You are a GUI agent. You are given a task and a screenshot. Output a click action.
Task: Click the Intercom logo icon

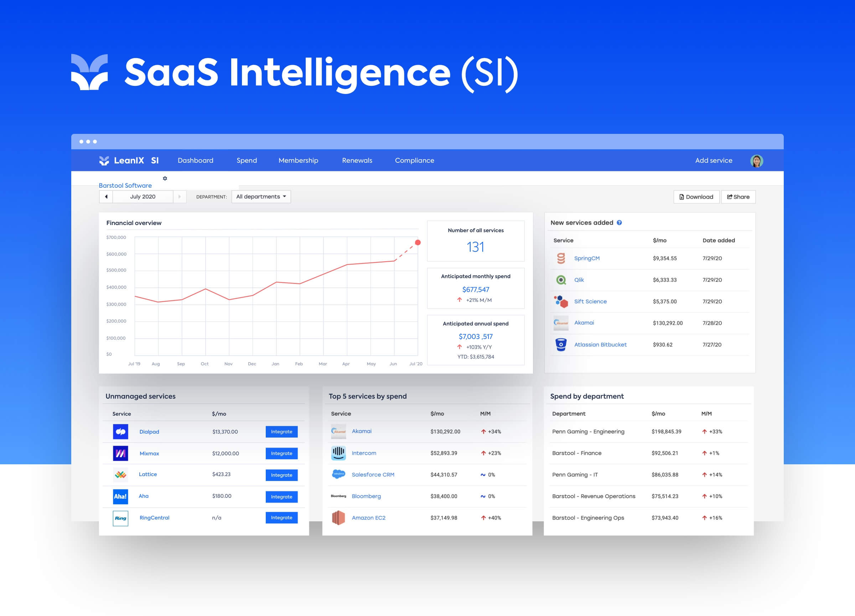click(338, 453)
